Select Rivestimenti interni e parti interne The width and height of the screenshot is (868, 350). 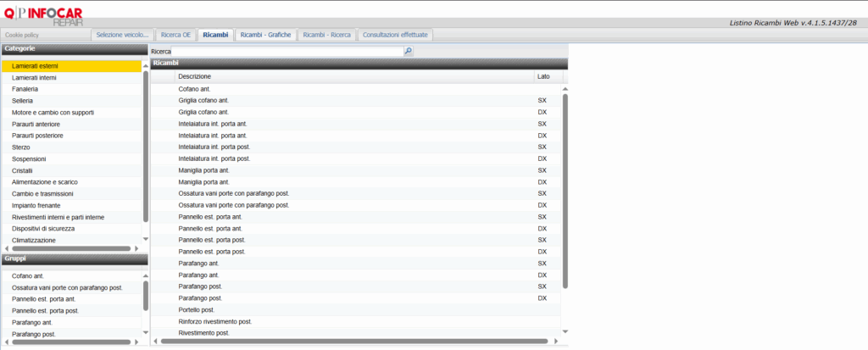click(71, 217)
